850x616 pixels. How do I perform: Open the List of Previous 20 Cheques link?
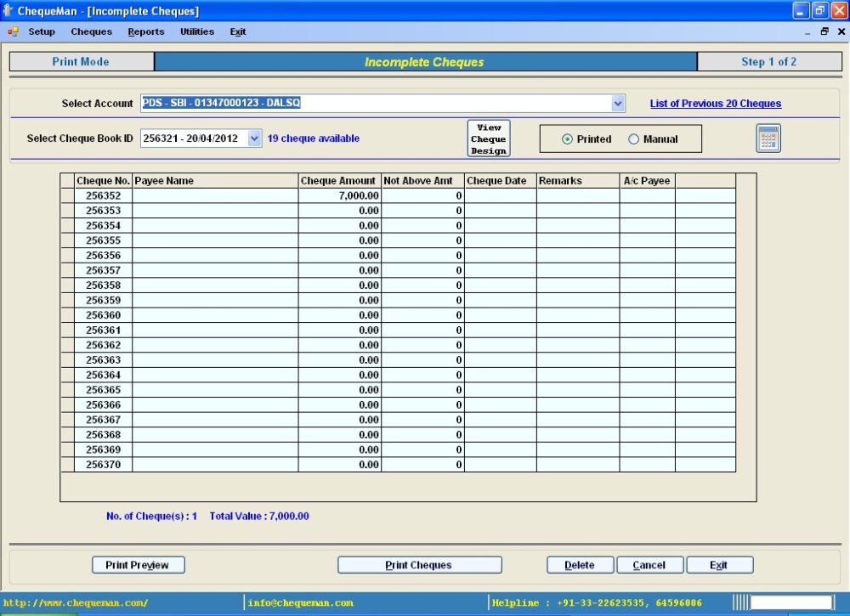point(715,103)
